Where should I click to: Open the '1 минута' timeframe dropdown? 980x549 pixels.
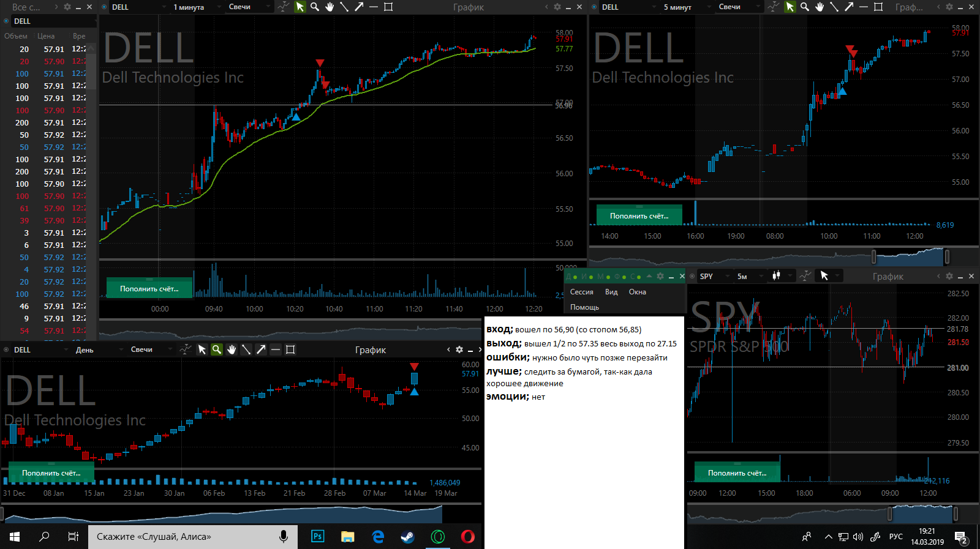pyautogui.click(x=197, y=7)
